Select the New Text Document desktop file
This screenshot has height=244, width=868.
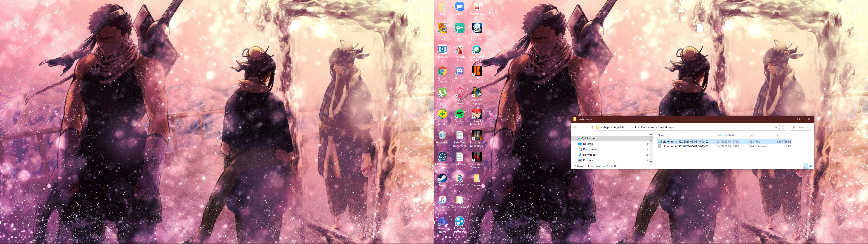pos(459,139)
